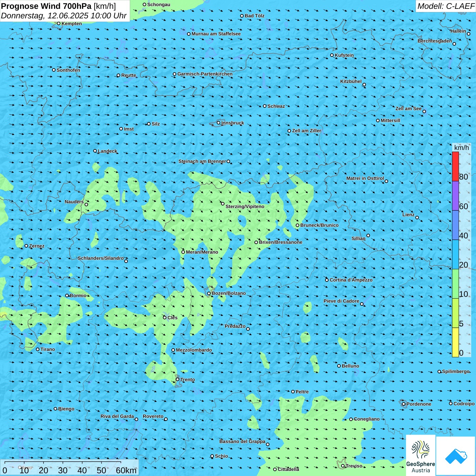
Task: Select the Matrei in Osttirol label
Action: (365, 178)
